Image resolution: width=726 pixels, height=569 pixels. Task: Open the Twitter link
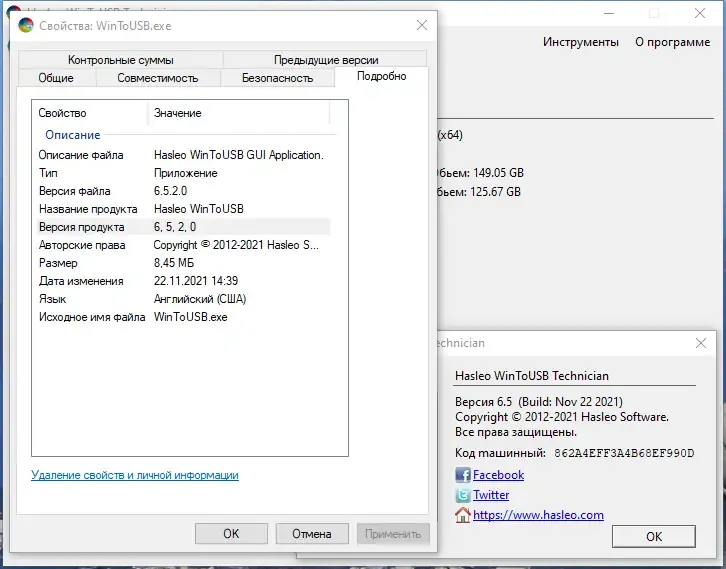491,495
